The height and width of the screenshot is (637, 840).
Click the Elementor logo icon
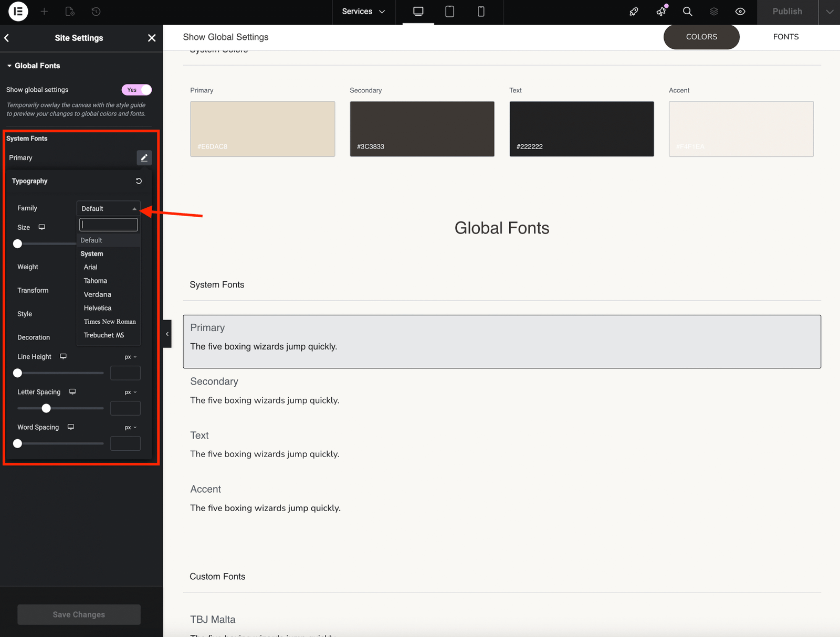(x=18, y=12)
